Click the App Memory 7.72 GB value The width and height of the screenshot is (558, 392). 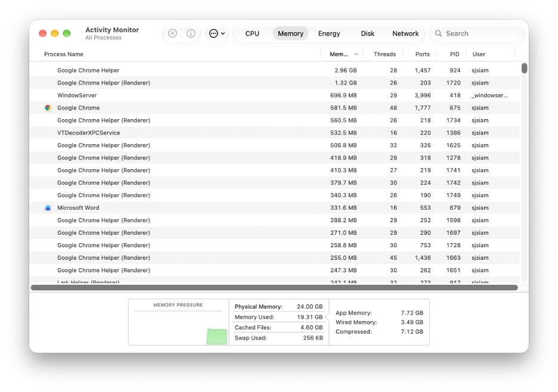point(412,313)
